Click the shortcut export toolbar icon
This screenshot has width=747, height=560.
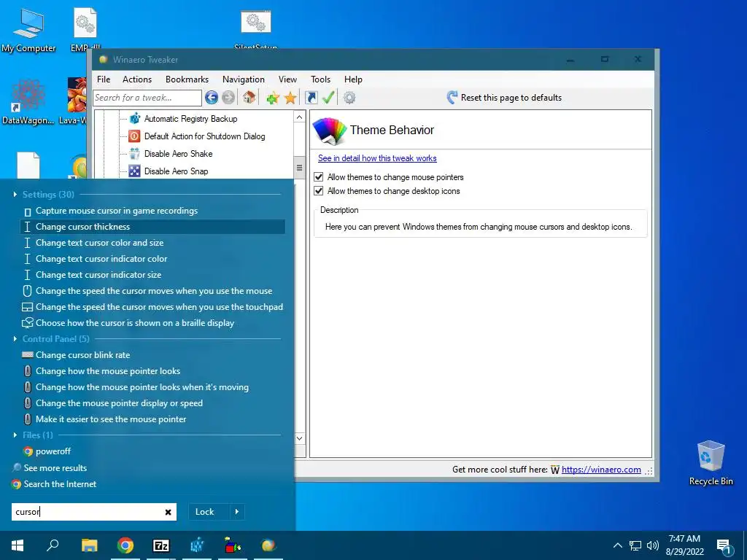pyautogui.click(x=311, y=98)
